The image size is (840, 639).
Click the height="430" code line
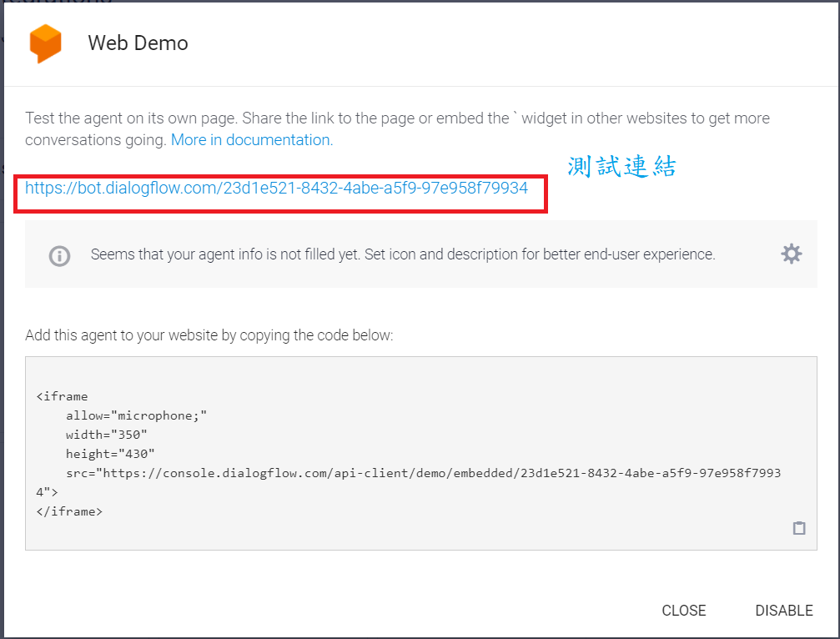pyautogui.click(x=110, y=454)
